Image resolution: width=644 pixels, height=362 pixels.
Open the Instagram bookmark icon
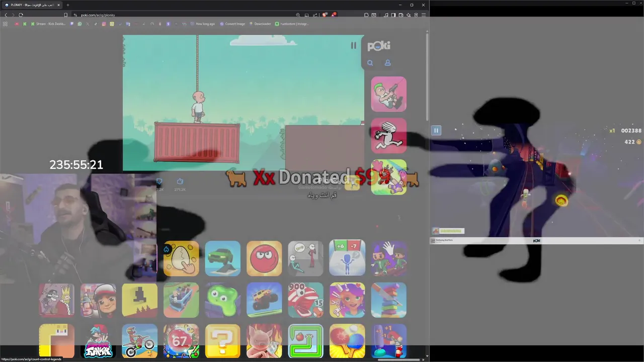[104, 24]
